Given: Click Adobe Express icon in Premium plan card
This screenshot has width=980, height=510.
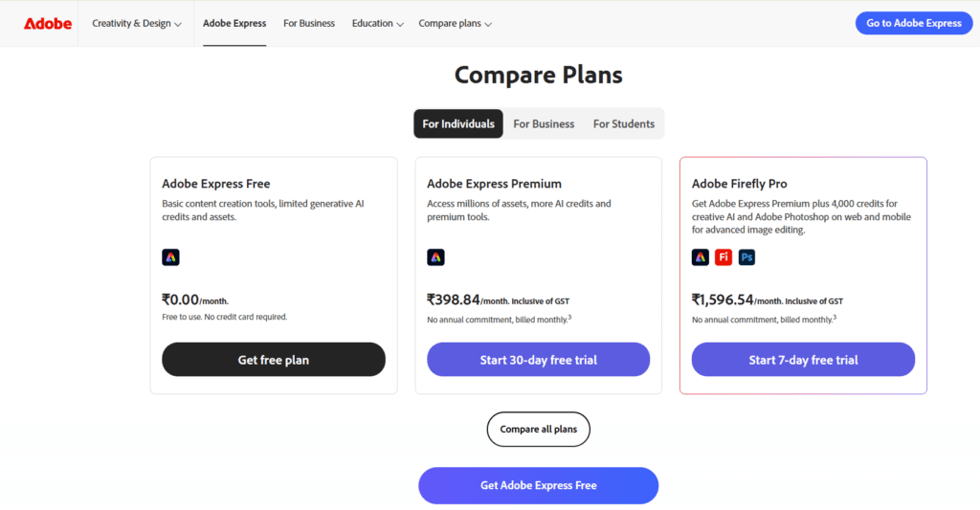Looking at the screenshot, I should [435, 256].
